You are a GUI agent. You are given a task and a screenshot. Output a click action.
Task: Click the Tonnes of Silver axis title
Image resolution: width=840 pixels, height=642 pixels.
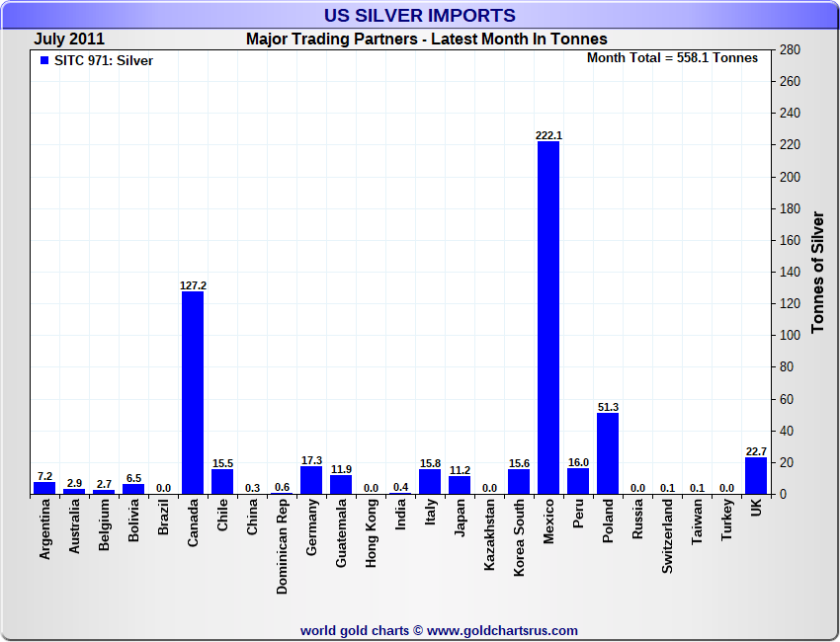click(x=818, y=271)
